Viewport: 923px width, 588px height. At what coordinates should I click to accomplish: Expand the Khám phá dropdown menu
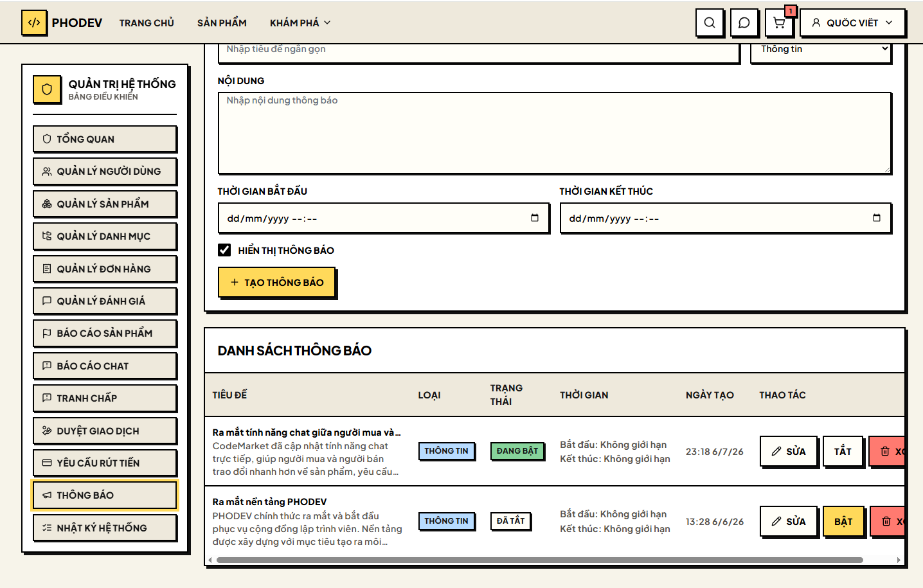(x=300, y=22)
